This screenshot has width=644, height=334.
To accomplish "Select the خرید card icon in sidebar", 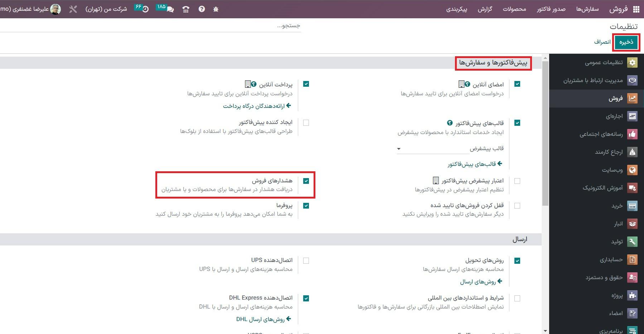I will (x=633, y=206).
